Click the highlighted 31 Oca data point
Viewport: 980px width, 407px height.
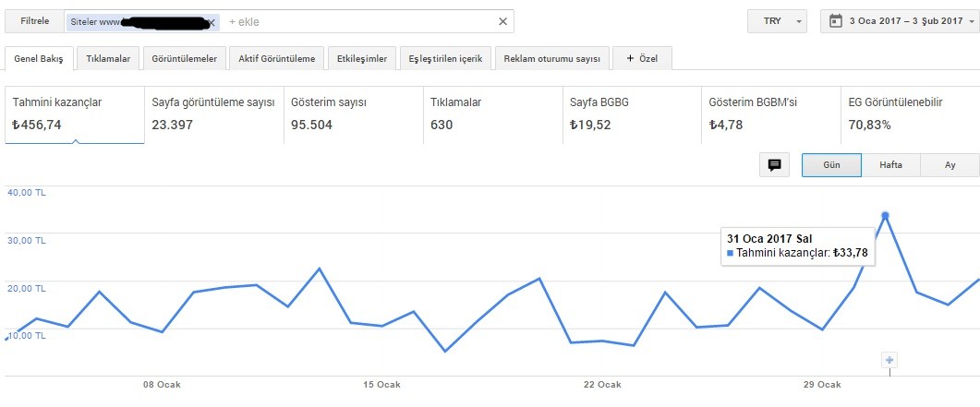[885, 215]
